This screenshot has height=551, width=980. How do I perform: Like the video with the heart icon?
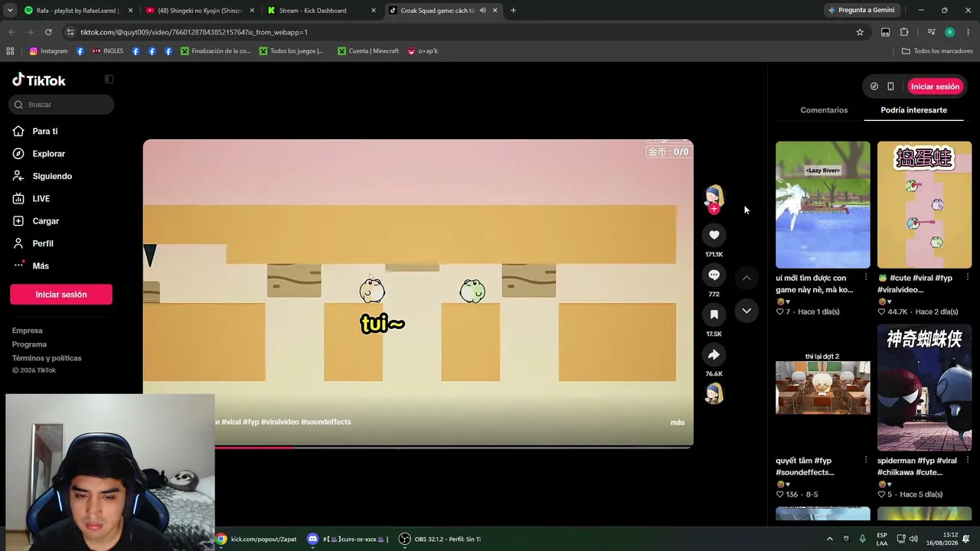(714, 235)
